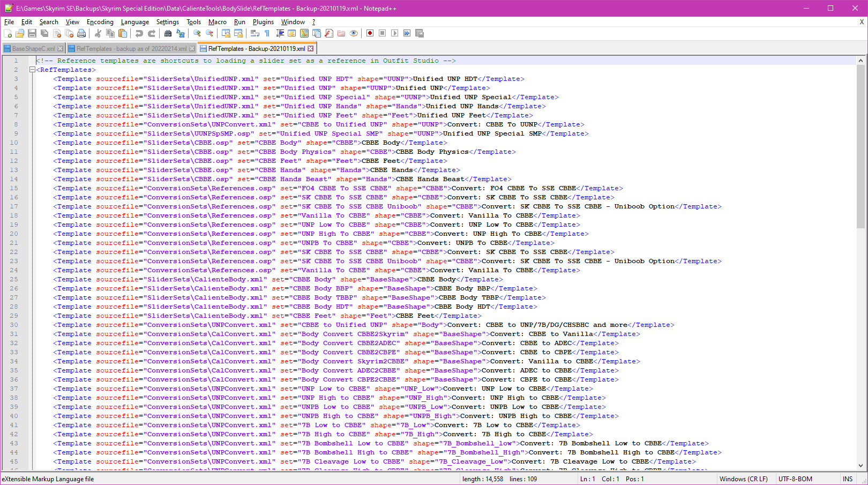
Task: Open the Plugins menu
Action: pyautogui.click(x=263, y=22)
